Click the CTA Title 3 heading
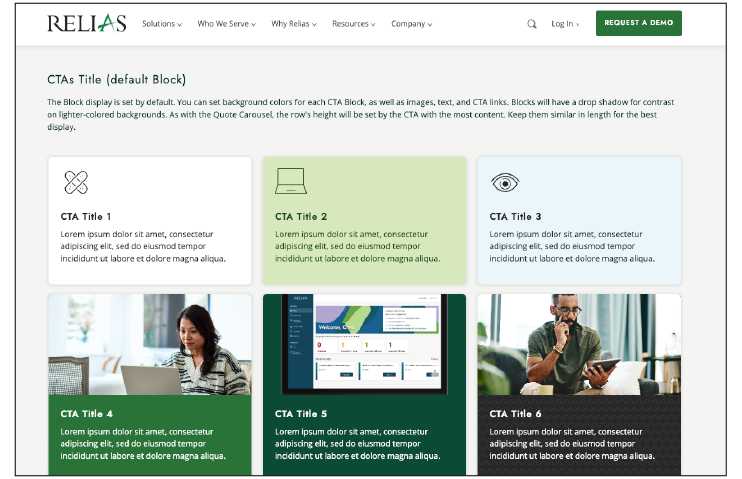742x479 pixels. (515, 216)
